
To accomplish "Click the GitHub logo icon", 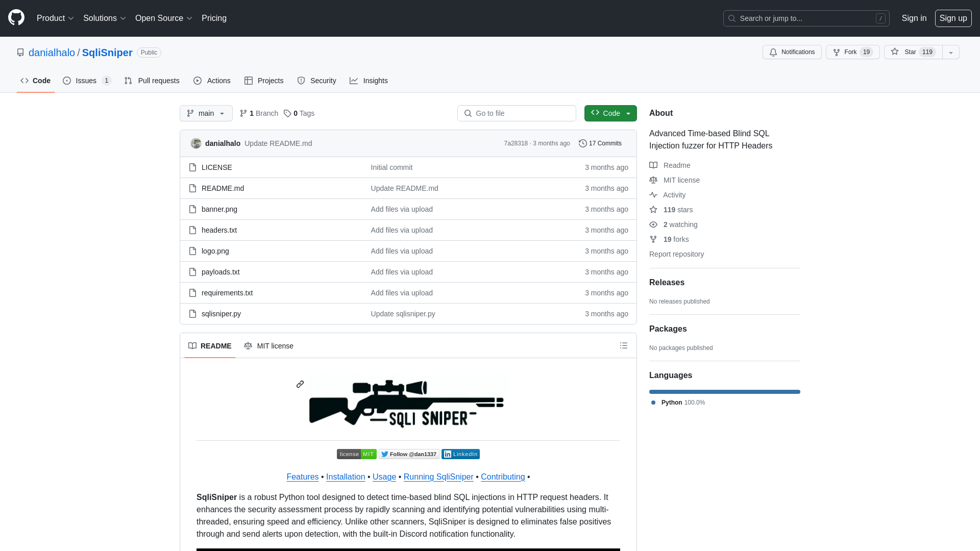I will pos(16,18).
